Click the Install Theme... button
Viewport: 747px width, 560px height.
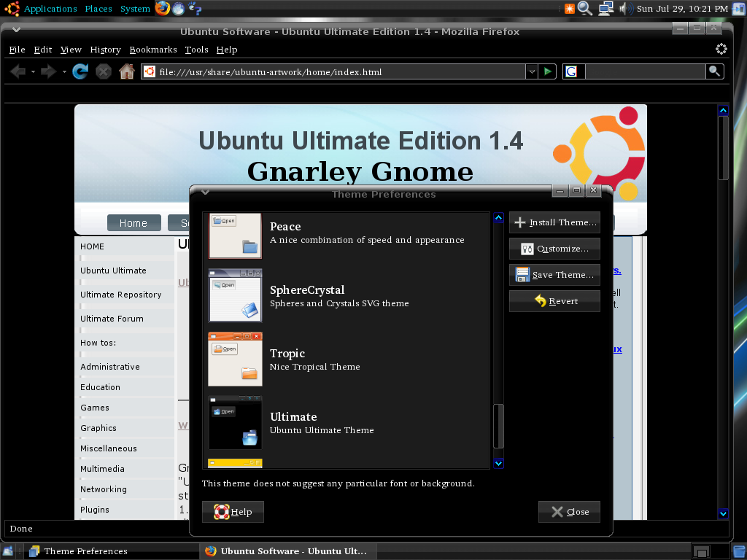point(554,222)
